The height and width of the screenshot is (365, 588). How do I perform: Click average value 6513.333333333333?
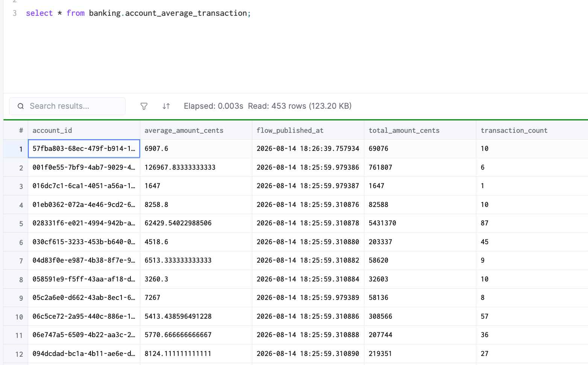tap(178, 260)
